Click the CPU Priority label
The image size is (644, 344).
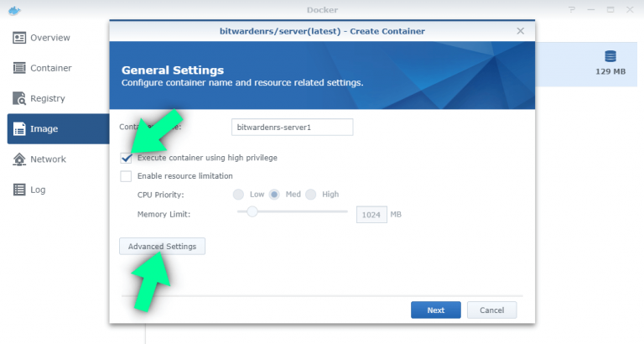coord(161,195)
